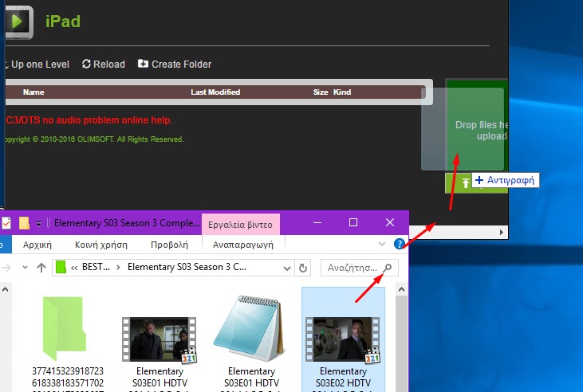Click the Create Folder plus-folder icon
The image size is (583, 392).
pyautogui.click(x=143, y=64)
